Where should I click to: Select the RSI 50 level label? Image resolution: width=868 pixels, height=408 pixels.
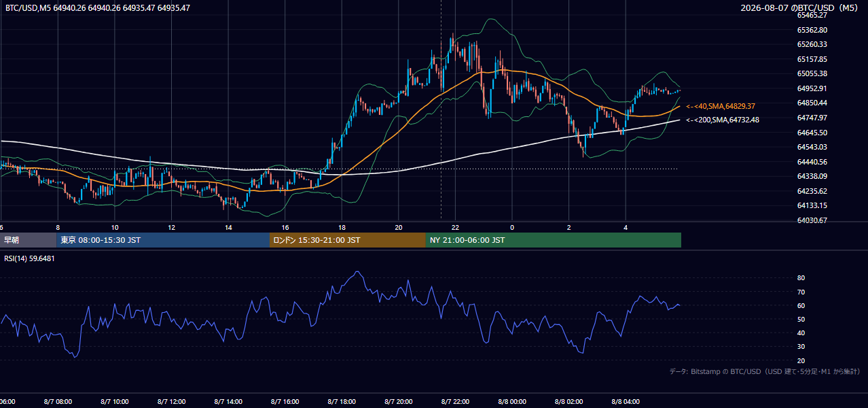(x=801, y=319)
